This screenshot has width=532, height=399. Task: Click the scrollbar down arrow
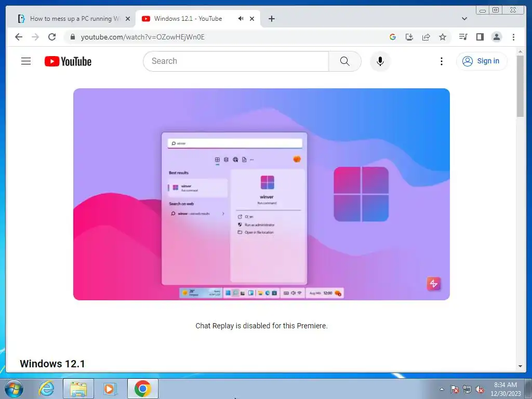[520, 366]
